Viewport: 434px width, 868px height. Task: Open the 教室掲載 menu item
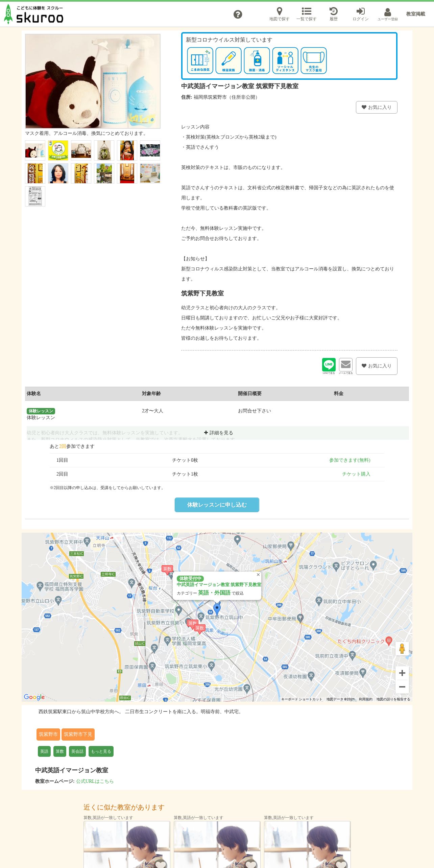(416, 14)
